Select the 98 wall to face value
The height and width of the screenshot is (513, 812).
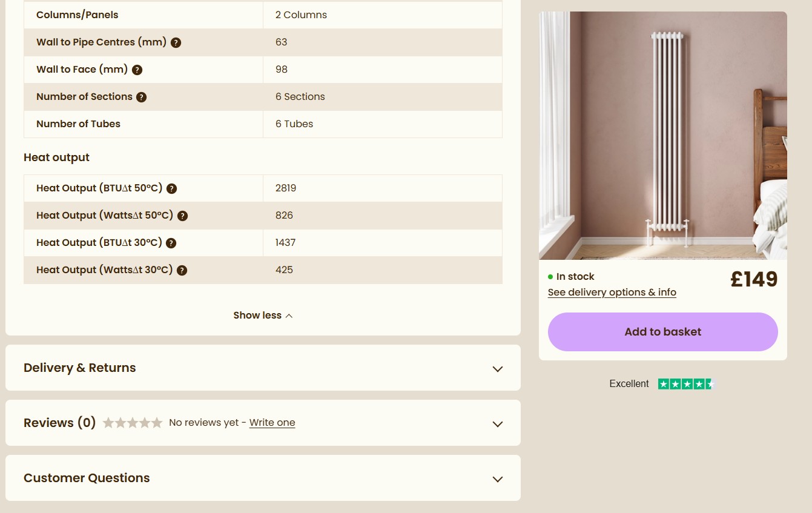282,70
